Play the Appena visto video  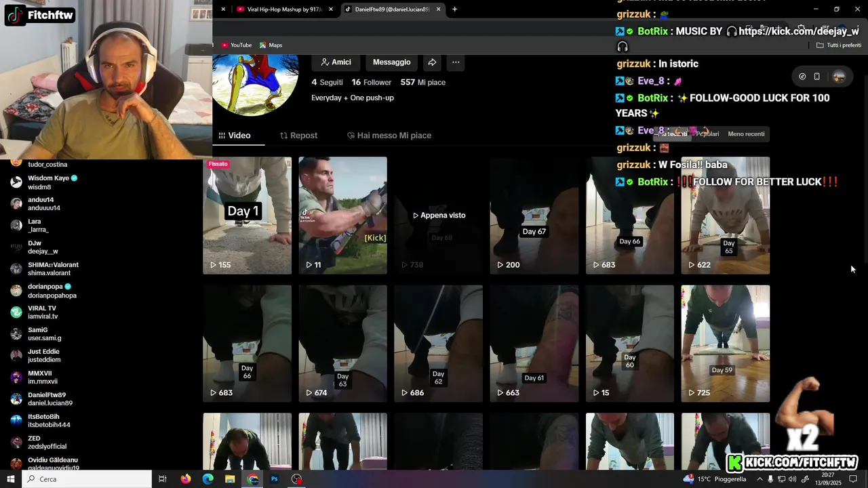[x=439, y=216]
